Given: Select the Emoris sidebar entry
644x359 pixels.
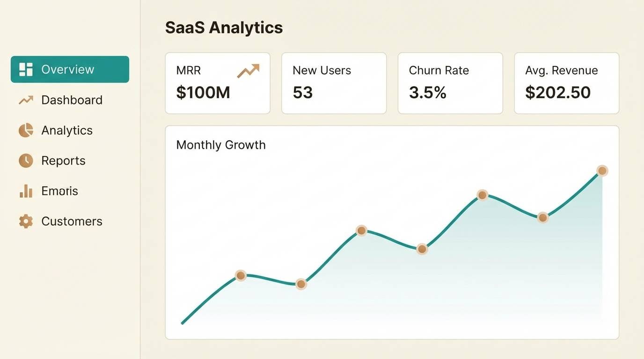Looking at the screenshot, I should [59, 191].
